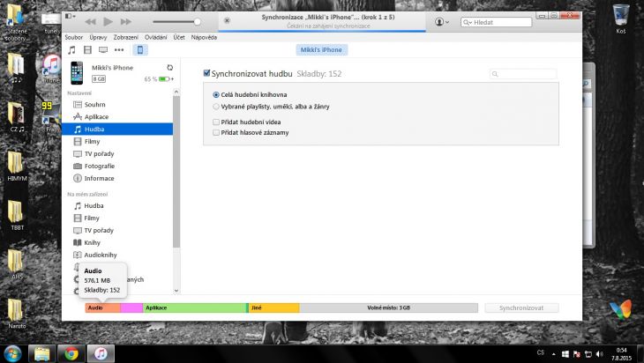The height and width of the screenshot is (363, 644).
Task: Focus the music pane filter search box
Action: click(523, 74)
